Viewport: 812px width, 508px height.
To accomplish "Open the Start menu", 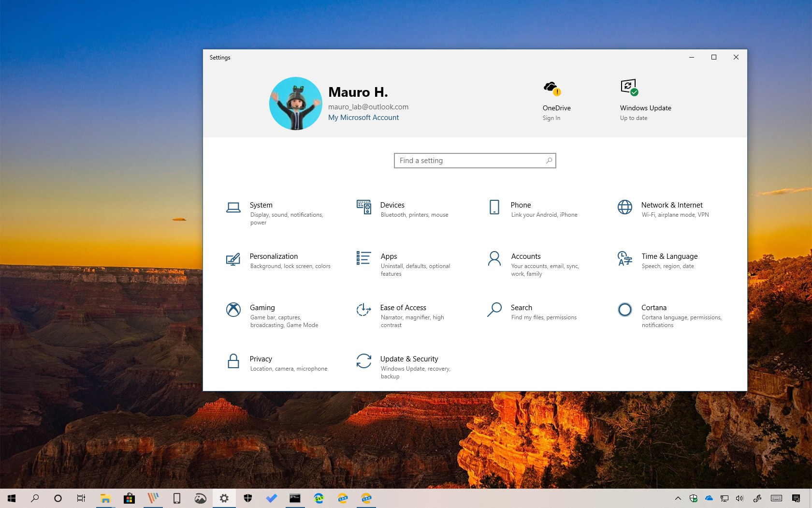I will pyautogui.click(x=11, y=498).
